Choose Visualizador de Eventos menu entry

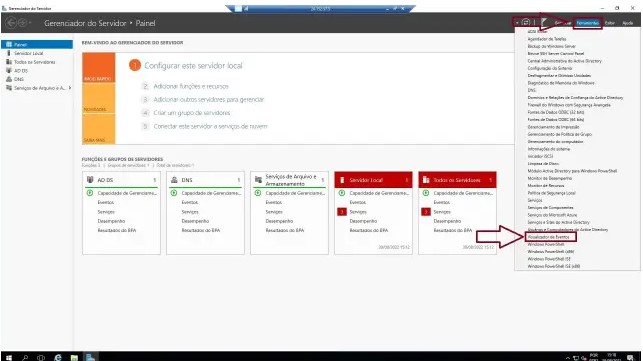[x=548, y=237]
